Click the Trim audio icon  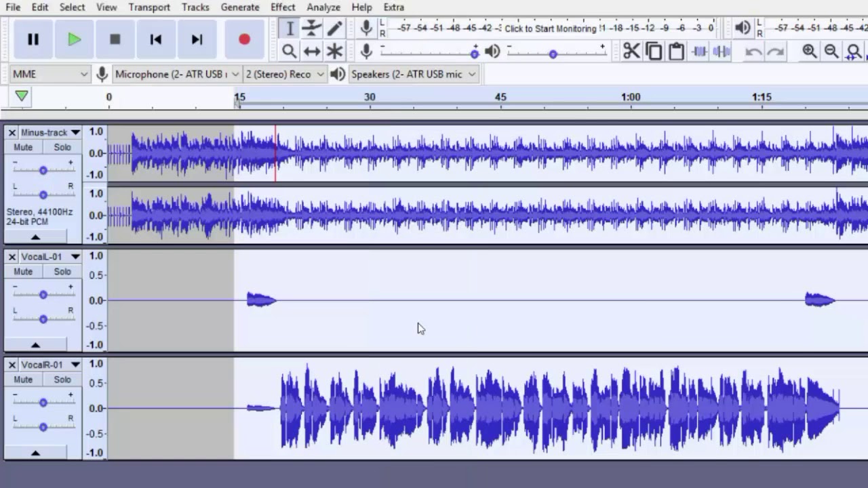tap(699, 52)
